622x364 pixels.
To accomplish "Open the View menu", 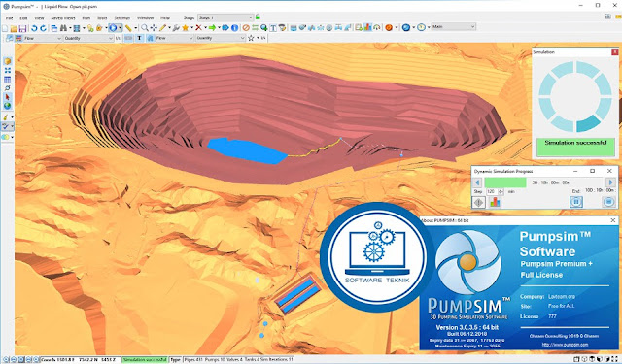I will (39, 17).
